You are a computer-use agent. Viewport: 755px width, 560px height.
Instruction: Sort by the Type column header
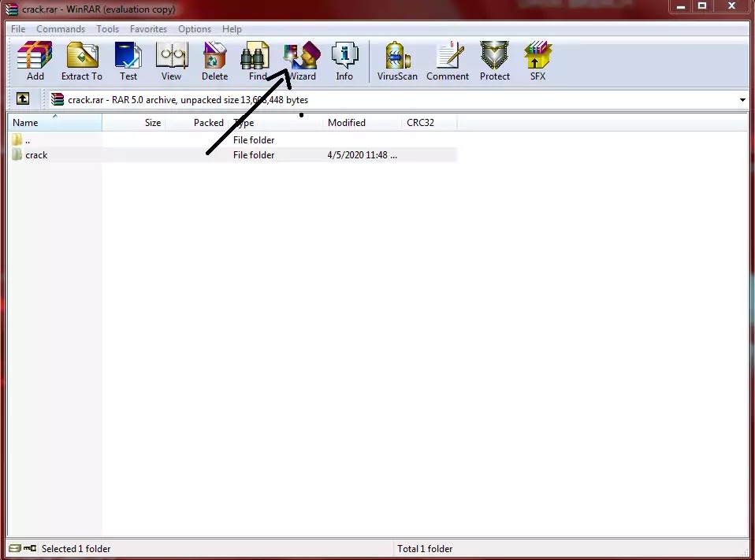click(276, 123)
